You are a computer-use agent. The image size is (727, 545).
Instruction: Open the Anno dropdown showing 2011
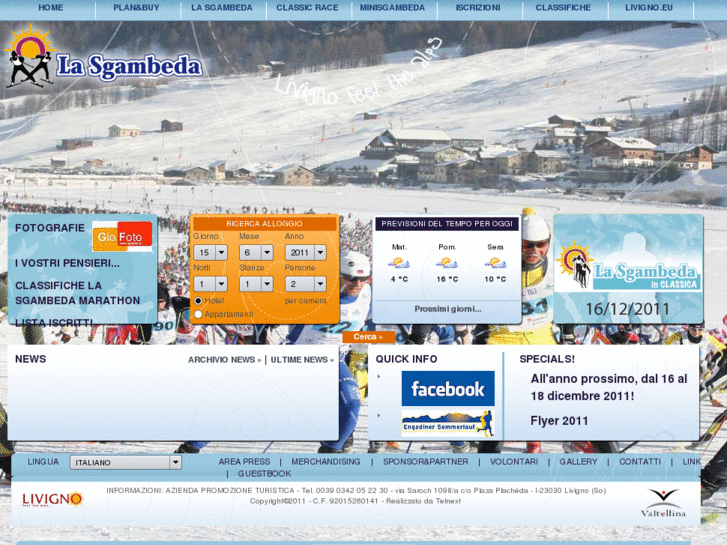pyautogui.click(x=306, y=252)
